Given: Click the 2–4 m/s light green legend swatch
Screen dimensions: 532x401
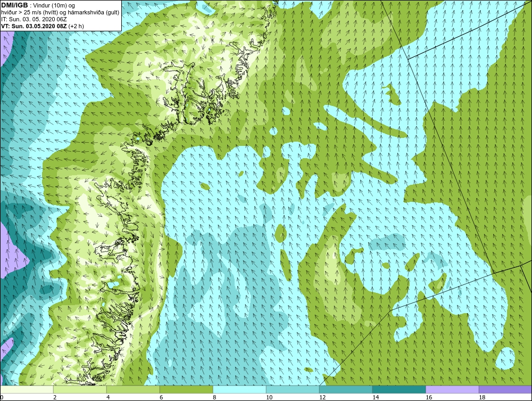Looking at the screenshot, I should click(x=80, y=389).
